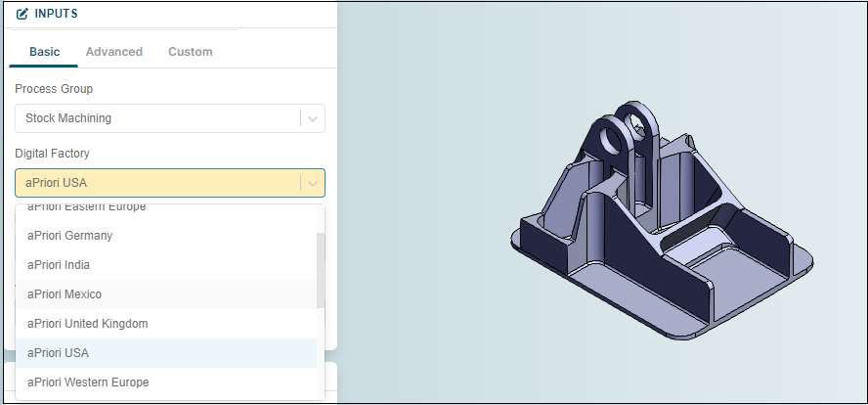Open the Custom tab
The height and width of the screenshot is (405, 868).
pyautogui.click(x=191, y=52)
